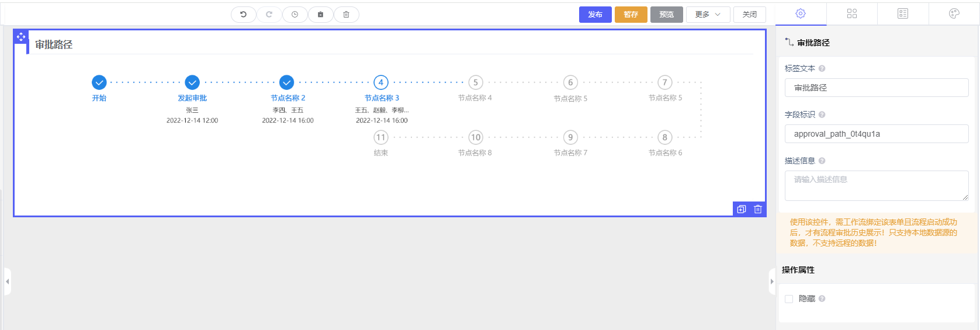Viewport: 980px width, 330px height.
Task: Click the 标签文本 input field
Action: (876, 88)
